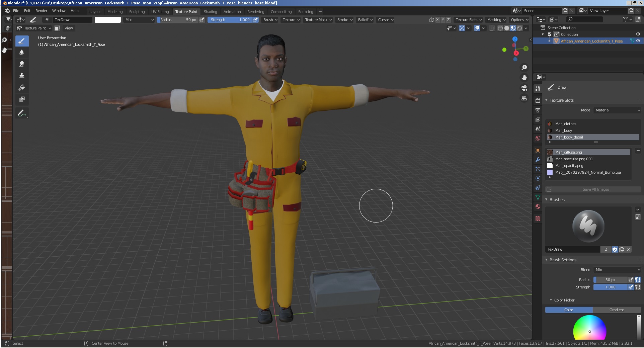Select the Annotate tool
This screenshot has width=644, height=348.
click(x=22, y=113)
